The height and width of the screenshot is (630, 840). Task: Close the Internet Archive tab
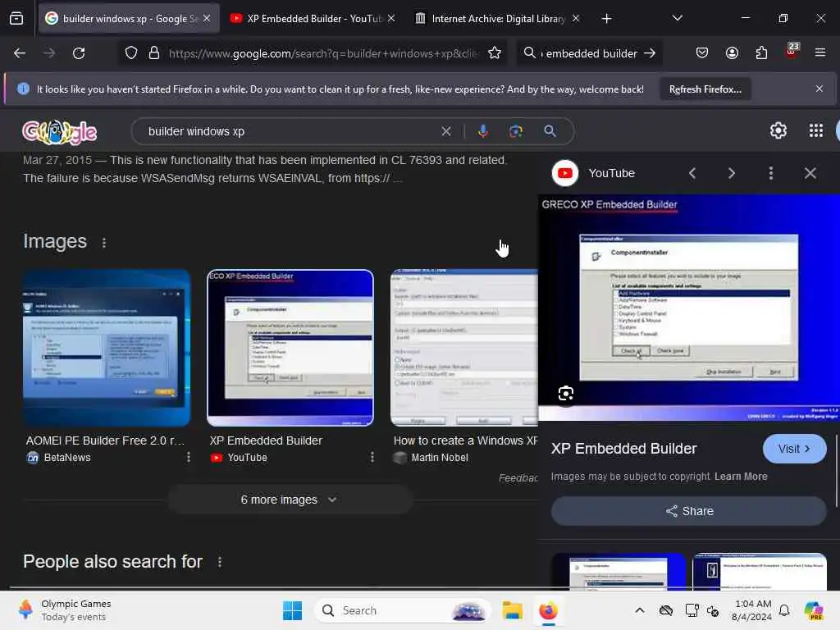tap(576, 19)
